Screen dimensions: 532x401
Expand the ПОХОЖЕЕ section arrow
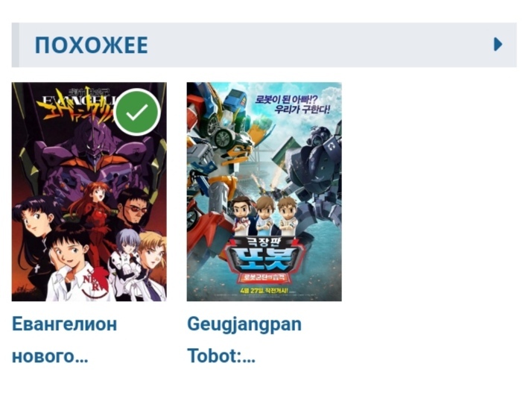(x=498, y=45)
